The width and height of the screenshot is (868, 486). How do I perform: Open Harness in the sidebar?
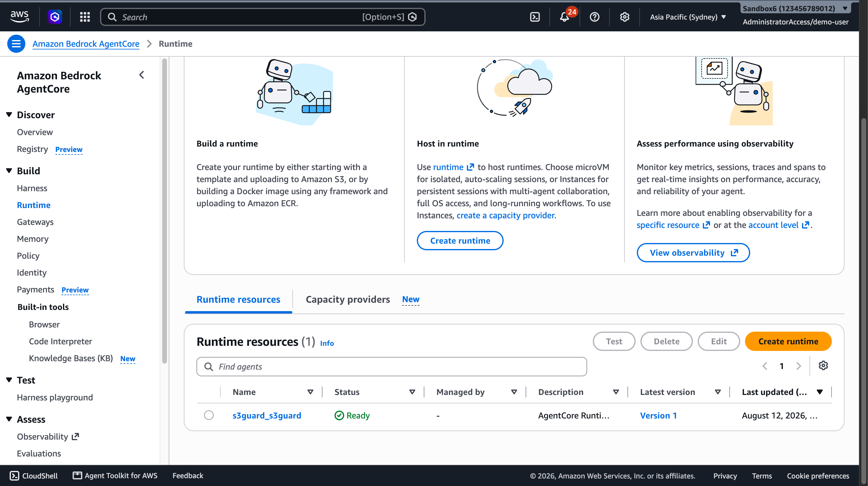(x=32, y=188)
